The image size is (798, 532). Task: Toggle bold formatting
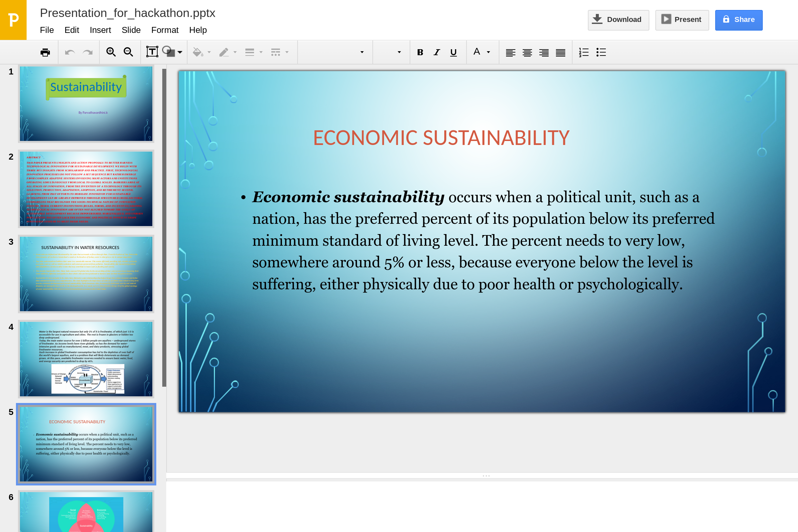[420, 52]
